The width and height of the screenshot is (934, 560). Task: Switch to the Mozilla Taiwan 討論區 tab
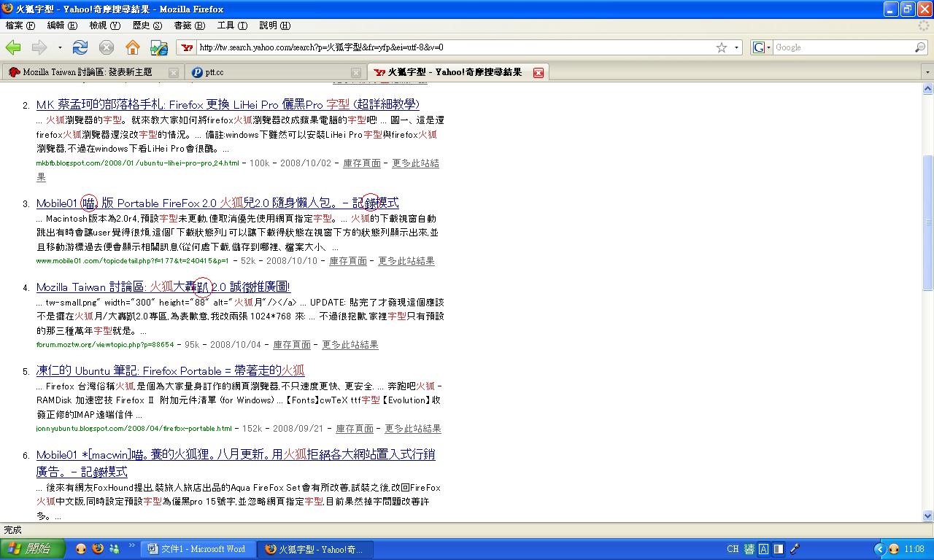88,72
